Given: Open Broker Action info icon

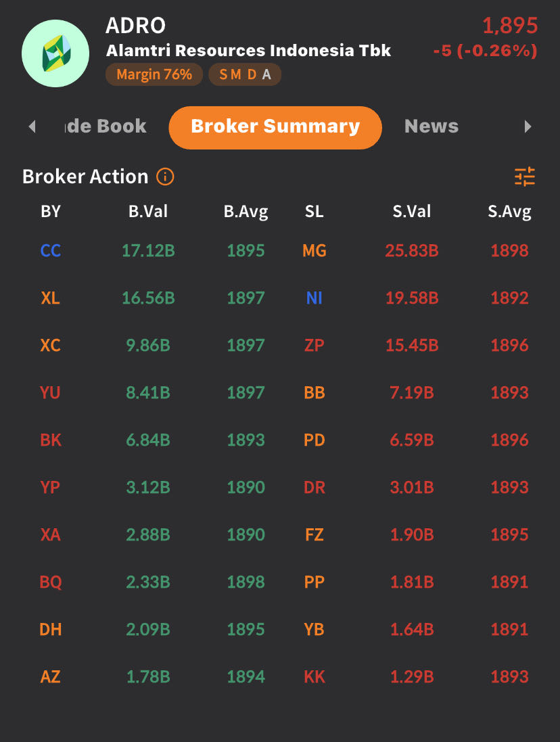Looking at the screenshot, I should point(165,177).
